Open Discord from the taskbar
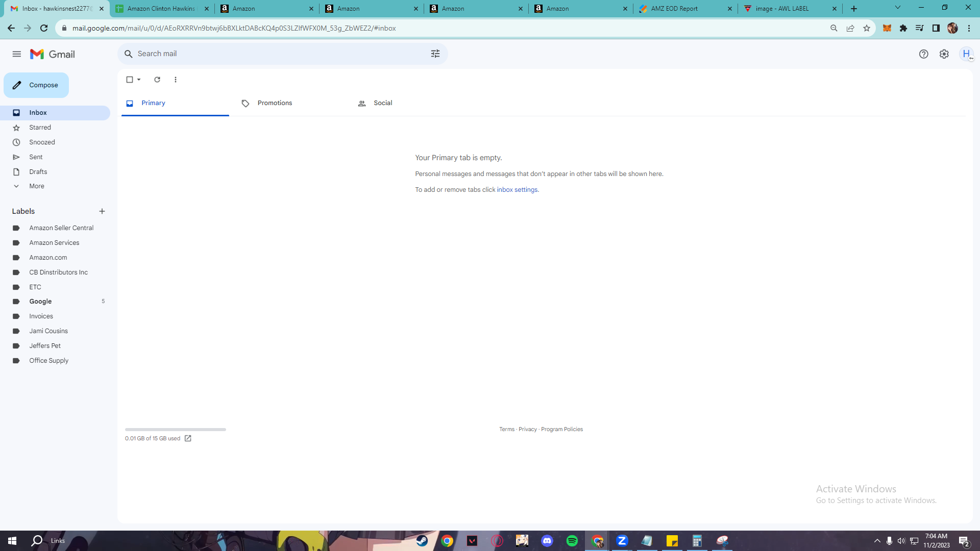 (x=547, y=541)
